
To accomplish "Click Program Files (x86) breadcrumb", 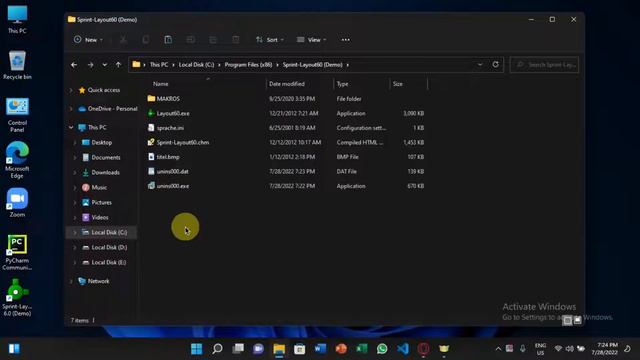I will [248, 64].
